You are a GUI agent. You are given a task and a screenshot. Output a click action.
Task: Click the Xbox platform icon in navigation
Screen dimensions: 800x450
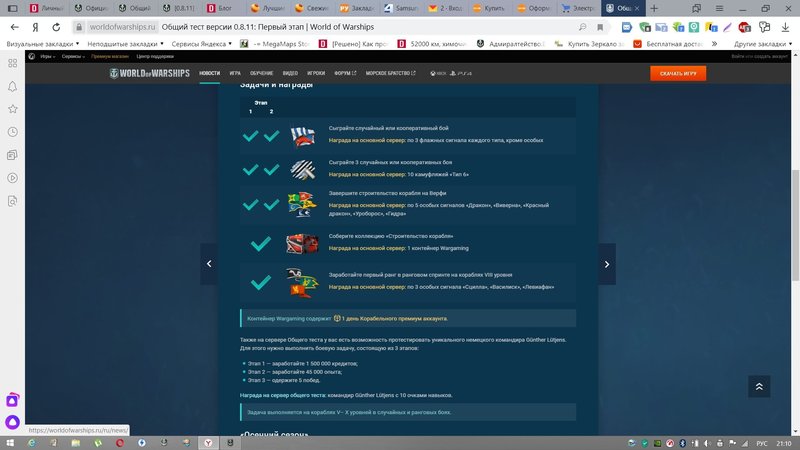tap(438, 73)
